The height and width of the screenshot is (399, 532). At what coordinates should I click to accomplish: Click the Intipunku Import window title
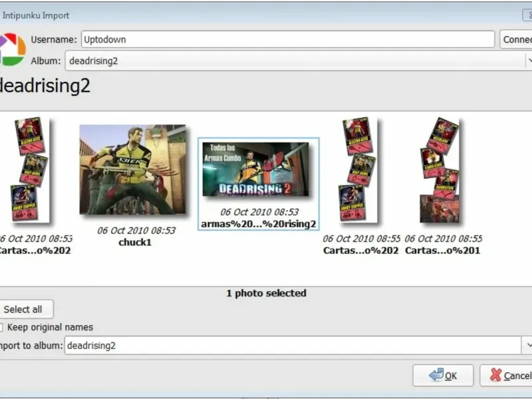click(x=35, y=15)
